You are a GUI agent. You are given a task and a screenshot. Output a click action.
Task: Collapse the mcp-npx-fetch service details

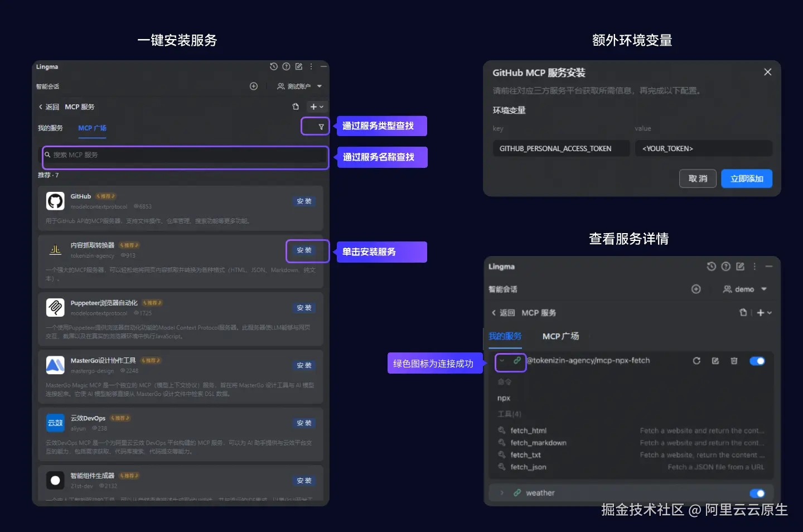[502, 361]
